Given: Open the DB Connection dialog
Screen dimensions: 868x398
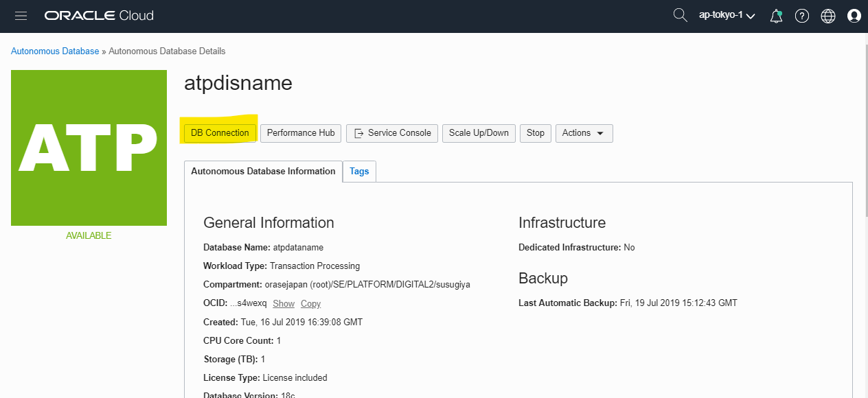Looking at the screenshot, I should (218, 133).
